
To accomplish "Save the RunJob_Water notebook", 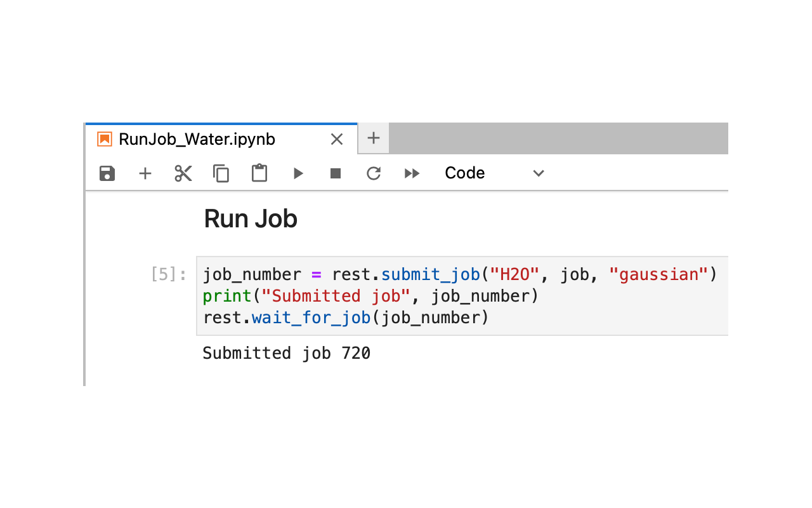I will pyautogui.click(x=107, y=173).
